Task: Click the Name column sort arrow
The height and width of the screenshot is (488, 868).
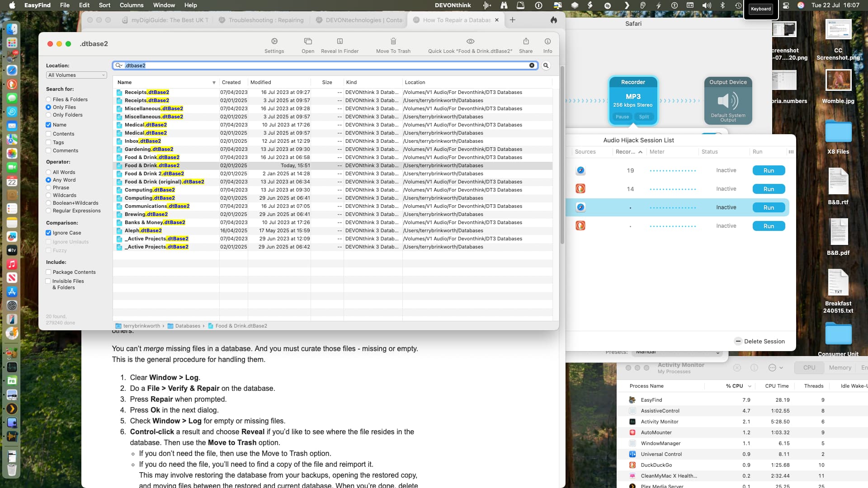Action: coord(214,83)
